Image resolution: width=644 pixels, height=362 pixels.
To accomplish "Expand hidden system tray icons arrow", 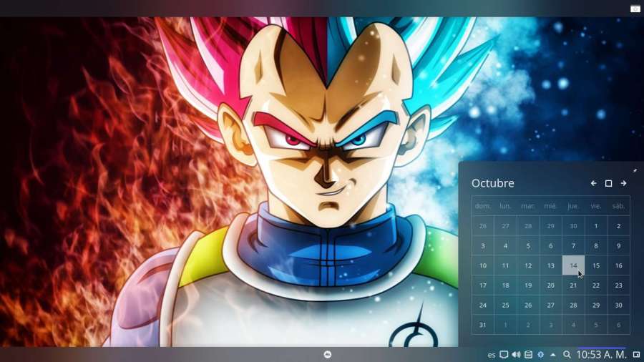I will coord(553,355).
